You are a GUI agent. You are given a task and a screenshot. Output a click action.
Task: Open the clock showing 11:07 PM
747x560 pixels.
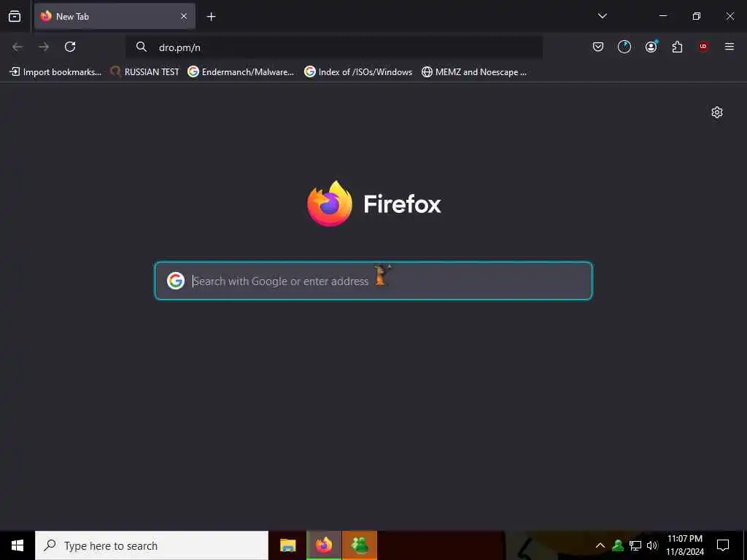(684, 545)
